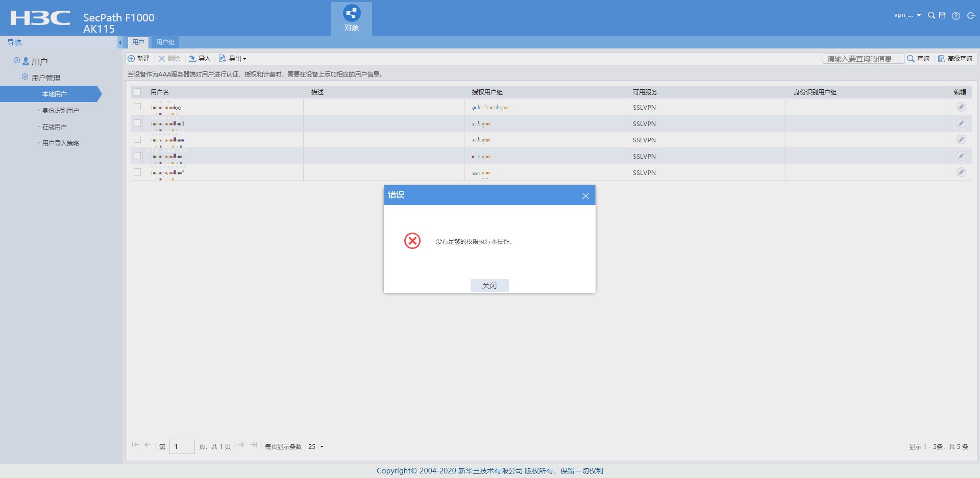This screenshot has width=980, height=478.
Task: Sort by 身份识别用户组 column header
Action: click(815, 92)
